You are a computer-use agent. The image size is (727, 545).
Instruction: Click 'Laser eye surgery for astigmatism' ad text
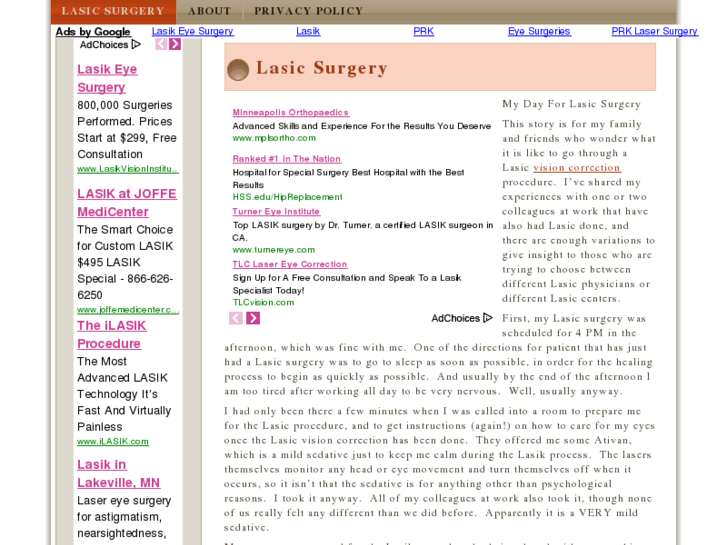coord(124,509)
